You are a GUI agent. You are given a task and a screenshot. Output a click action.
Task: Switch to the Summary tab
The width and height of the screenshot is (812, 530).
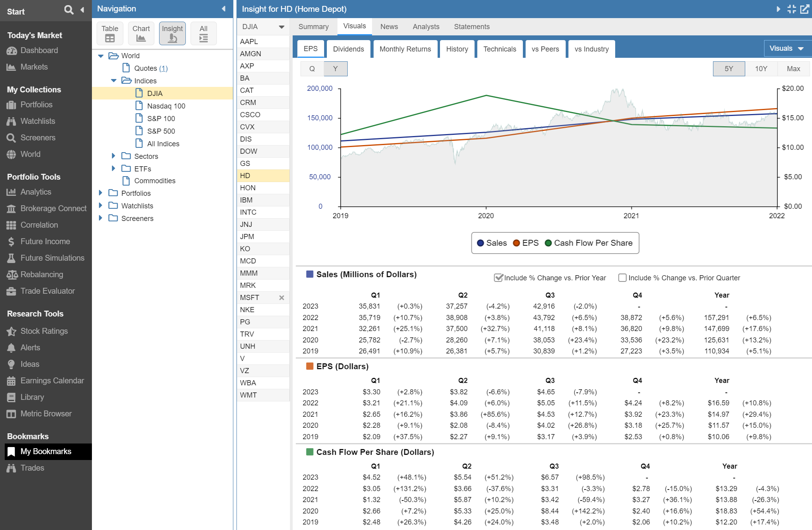point(313,27)
